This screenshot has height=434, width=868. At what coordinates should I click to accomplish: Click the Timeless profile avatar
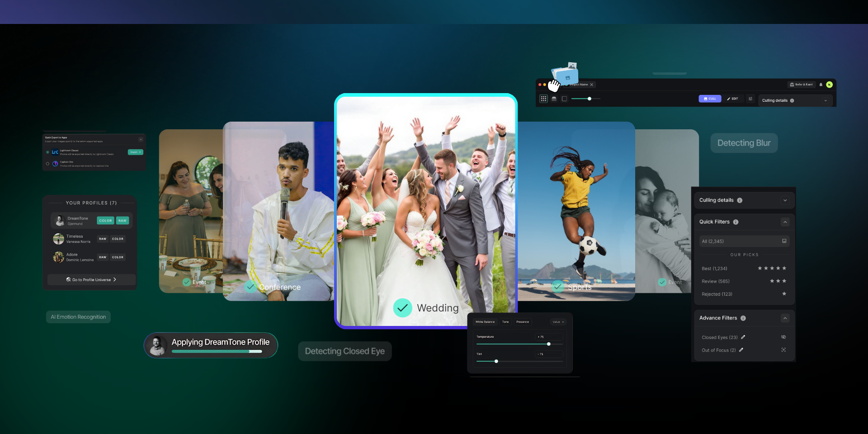pyautogui.click(x=59, y=239)
